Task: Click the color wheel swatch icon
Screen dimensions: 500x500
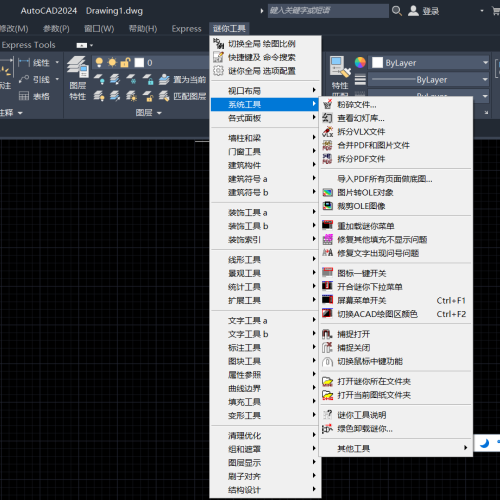Action: (360, 62)
